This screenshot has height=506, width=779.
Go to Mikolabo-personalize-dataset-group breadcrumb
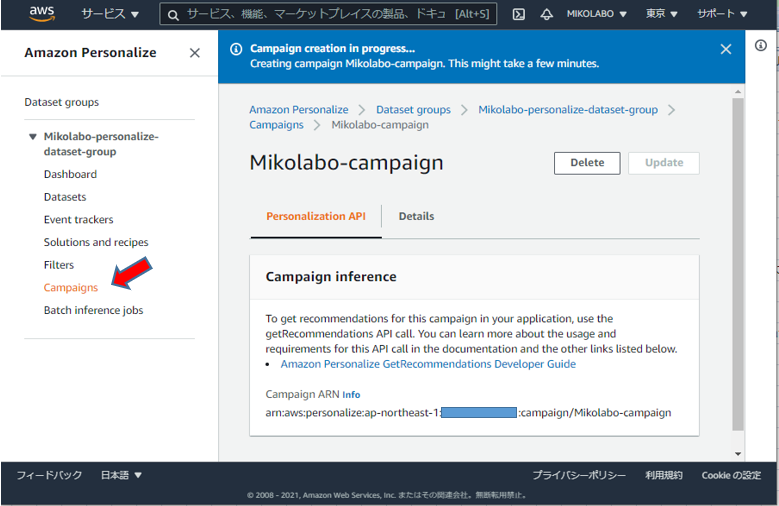click(568, 109)
